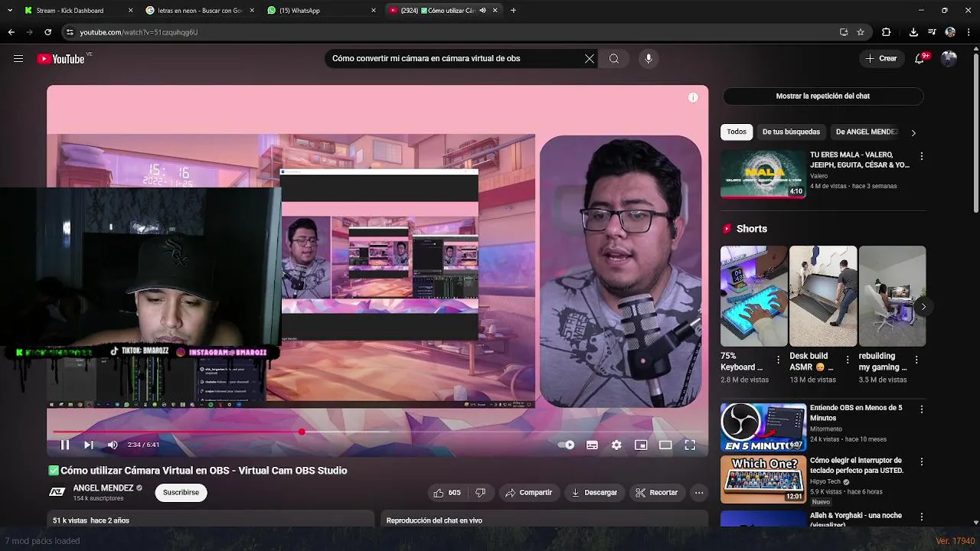This screenshot has width=980, height=551.
Task: Mute the playing YouTube tab audio icon
Action: point(482,11)
